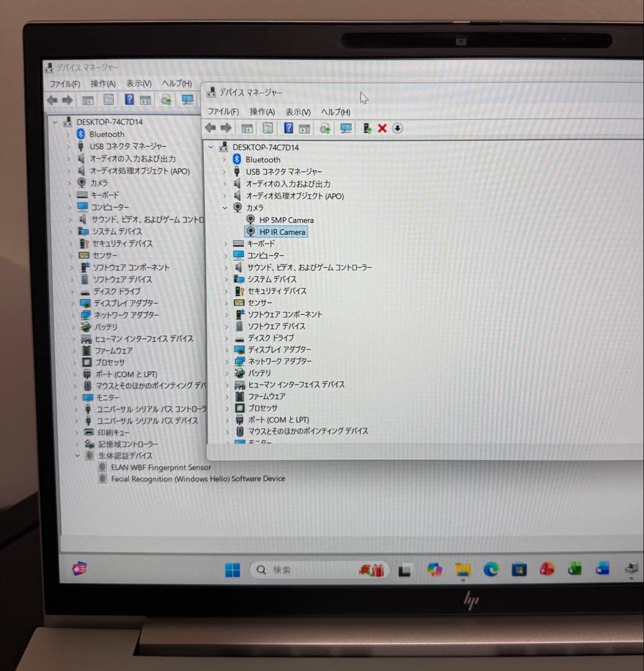Click the Properties icon in the toolbar
644x671 pixels.
point(267,128)
